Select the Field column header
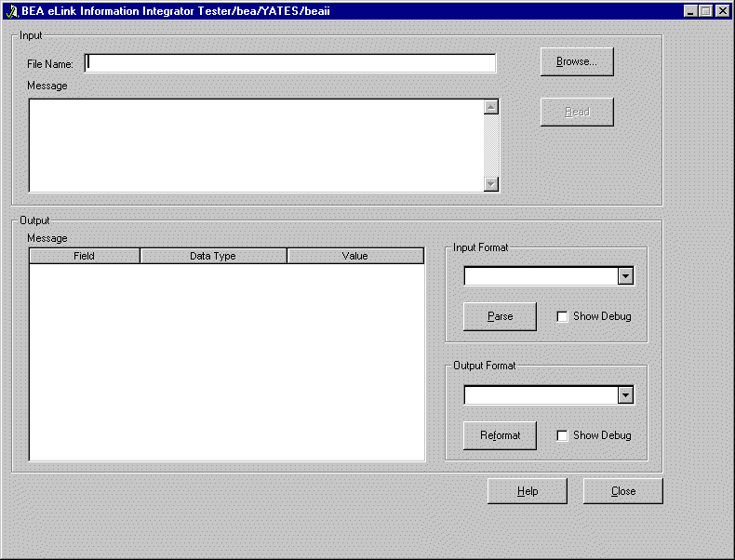Image resolution: width=735 pixels, height=560 pixels. pyautogui.click(x=85, y=256)
